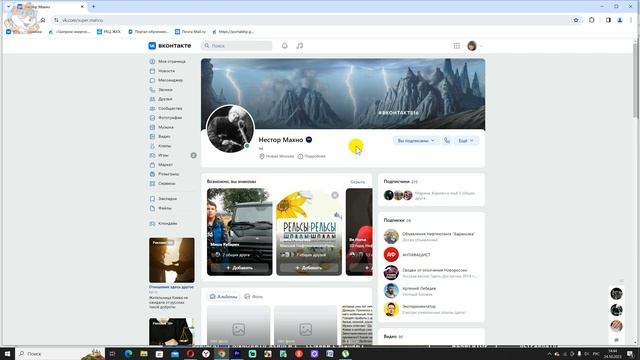Open a new browser tab

click(x=93, y=7)
